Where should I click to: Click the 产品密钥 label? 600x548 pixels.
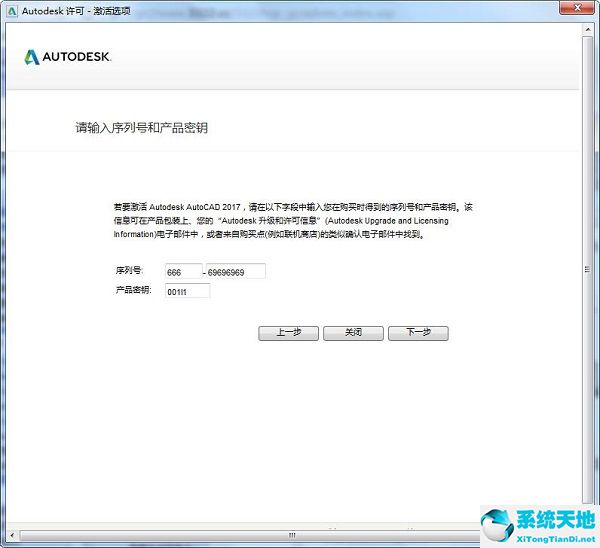click(133, 290)
